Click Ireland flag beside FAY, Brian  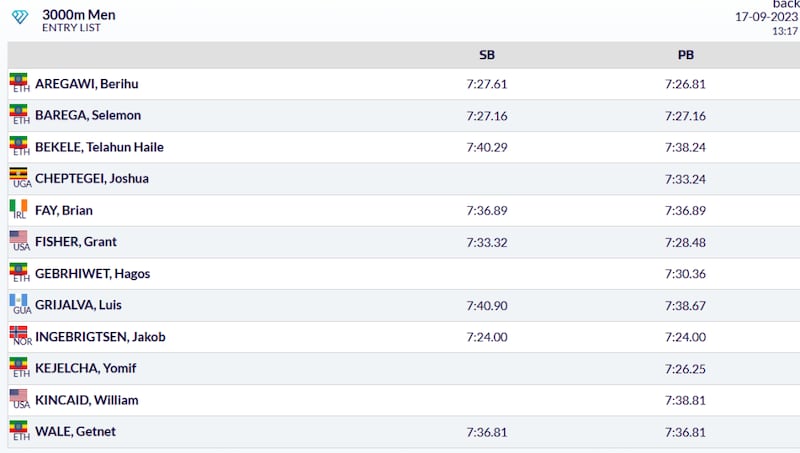coord(18,206)
